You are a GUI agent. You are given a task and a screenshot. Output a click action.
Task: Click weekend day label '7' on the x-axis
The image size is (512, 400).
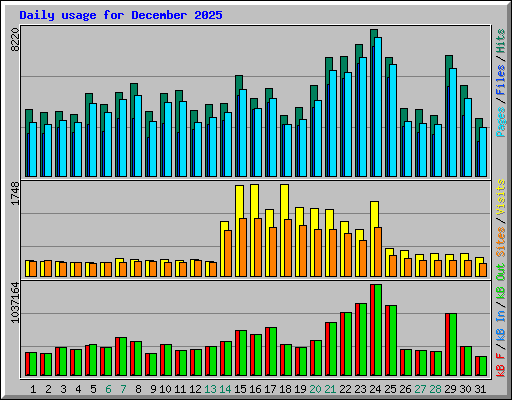coord(123,389)
